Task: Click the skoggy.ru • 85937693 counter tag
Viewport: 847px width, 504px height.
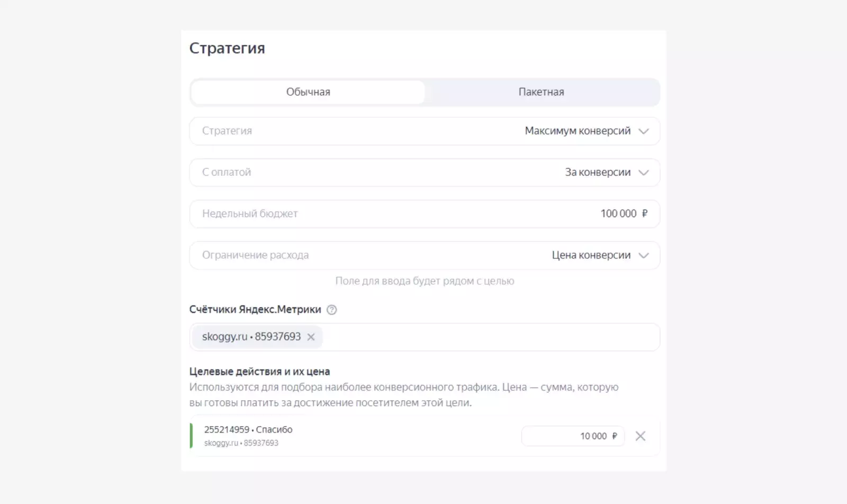Action: (250, 337)
